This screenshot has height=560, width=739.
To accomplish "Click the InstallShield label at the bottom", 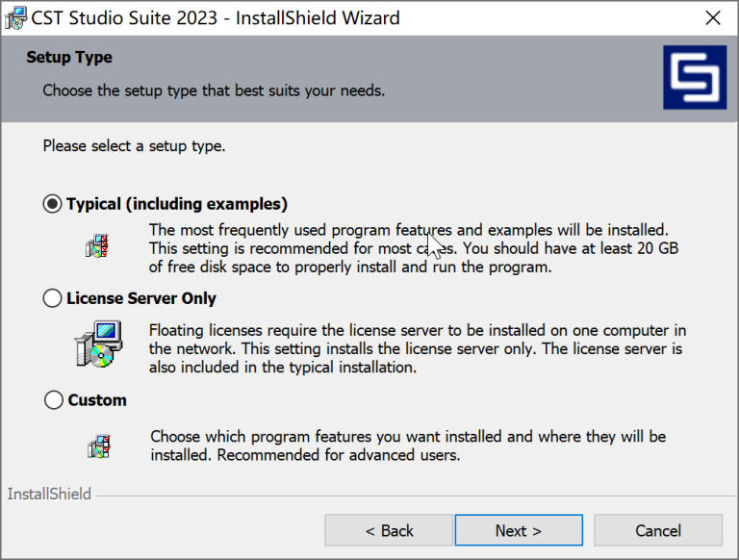I will [x=49, y=495].
